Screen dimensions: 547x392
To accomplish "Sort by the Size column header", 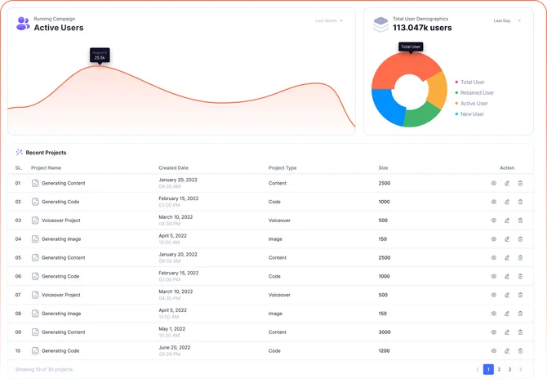I will [383, 167].
